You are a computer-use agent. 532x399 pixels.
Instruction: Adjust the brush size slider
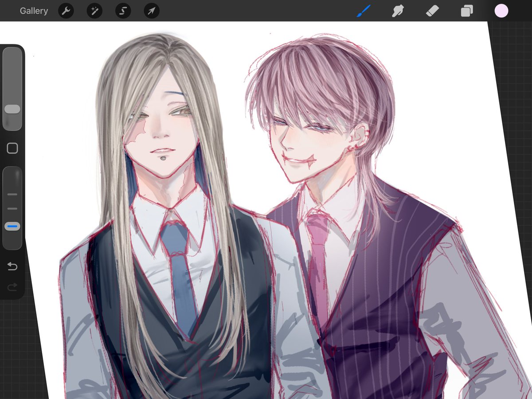tap(12, 89)
